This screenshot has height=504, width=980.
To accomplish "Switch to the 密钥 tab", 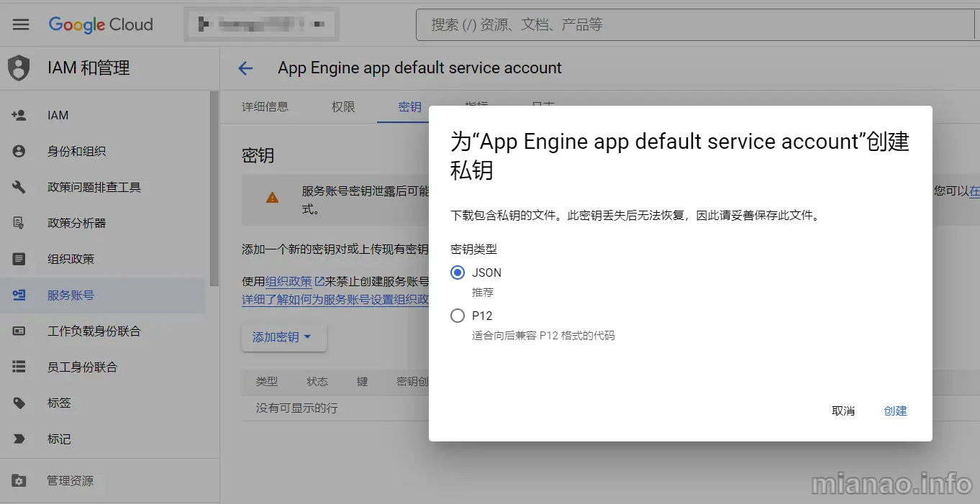I will [x=409, y=106].
